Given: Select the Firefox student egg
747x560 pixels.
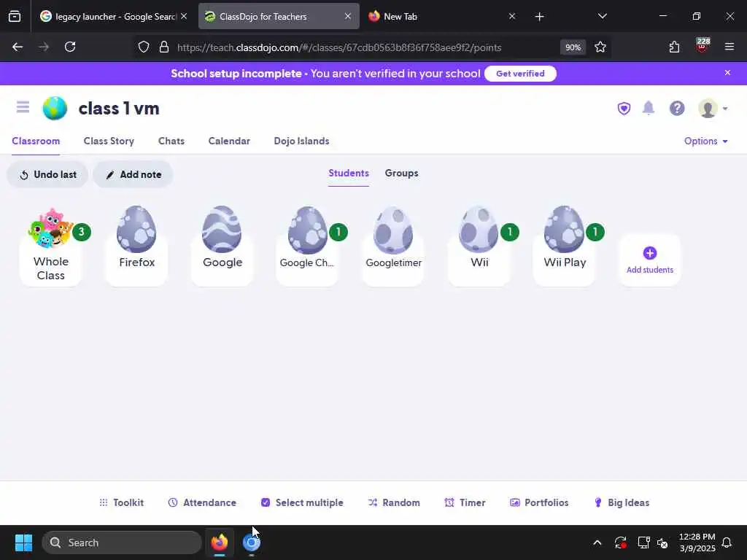Looking at the screenshot, I should 136,246.
